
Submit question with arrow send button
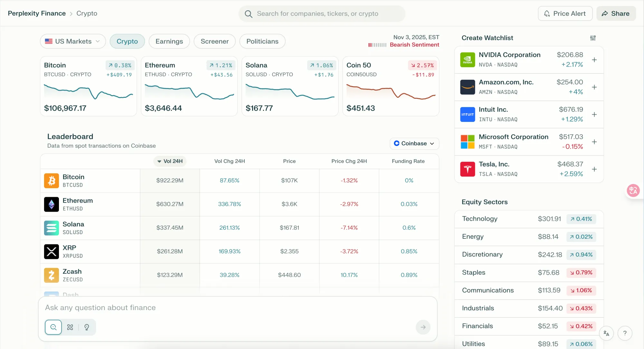[x=423, y=327]
